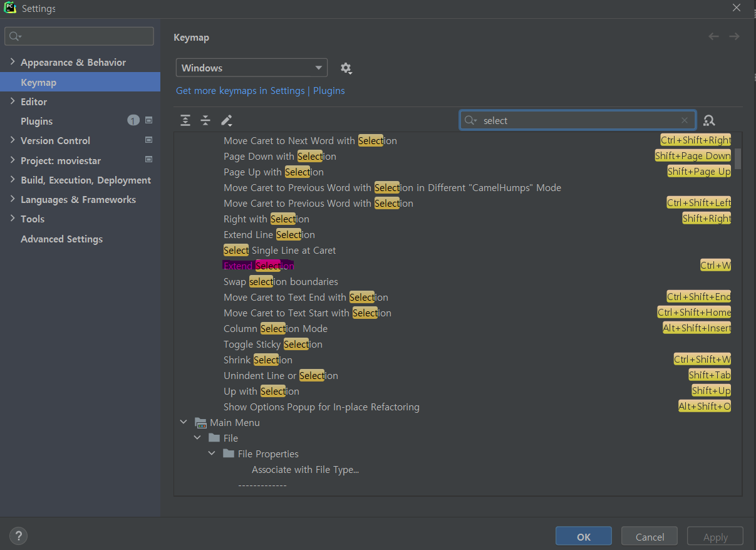Select 'Extend Line Selection' action
This screenshot has height=550, width=756.
click(269, 235)
